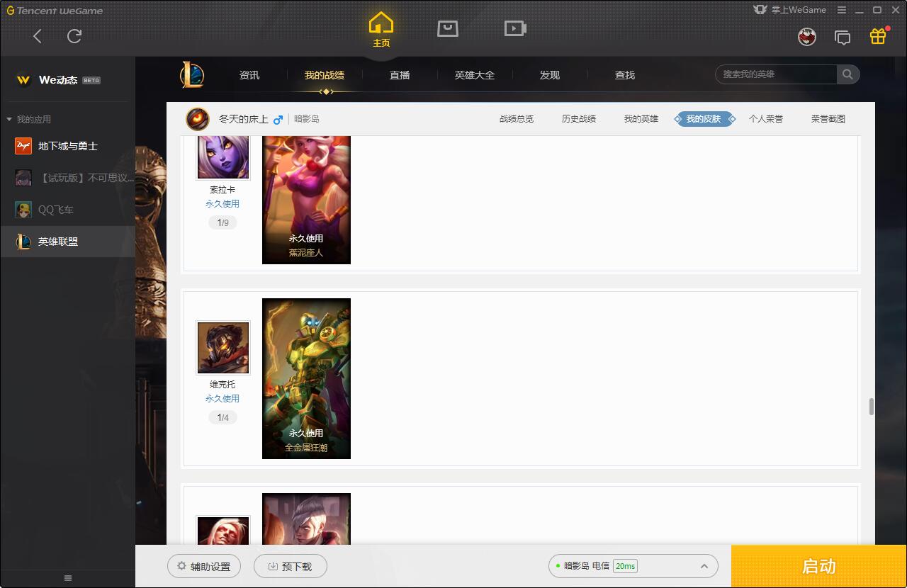Collapse the 我的应用 section
Screen dimensions: 907x588
tap(29, 119)
